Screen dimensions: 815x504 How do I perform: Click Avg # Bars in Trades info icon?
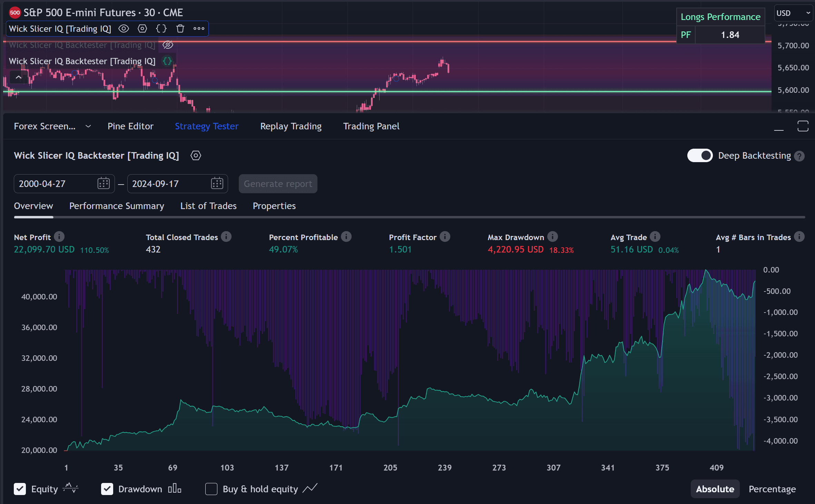pyautogui.click(x=799, y=237)
